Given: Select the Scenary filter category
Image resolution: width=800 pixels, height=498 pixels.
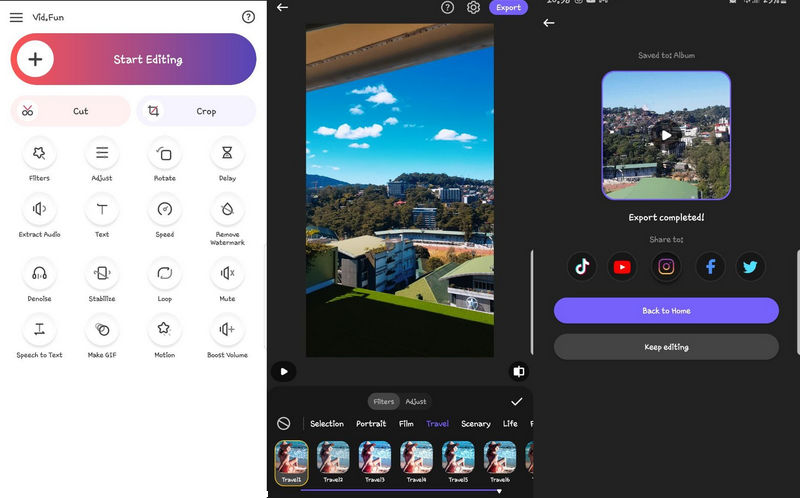Looking at the screenshot, I should point(476,424).
